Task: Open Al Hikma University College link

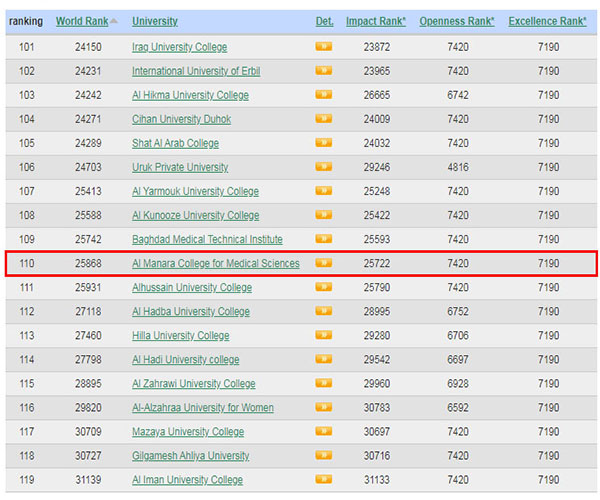Action: pos(190,95)
